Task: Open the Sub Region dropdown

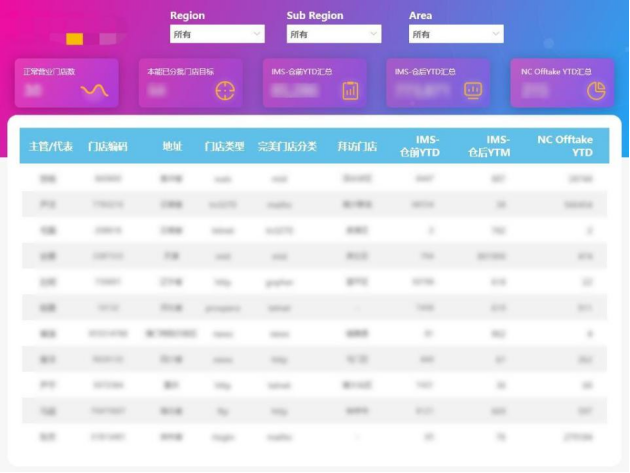Action: tap(333, 34)
